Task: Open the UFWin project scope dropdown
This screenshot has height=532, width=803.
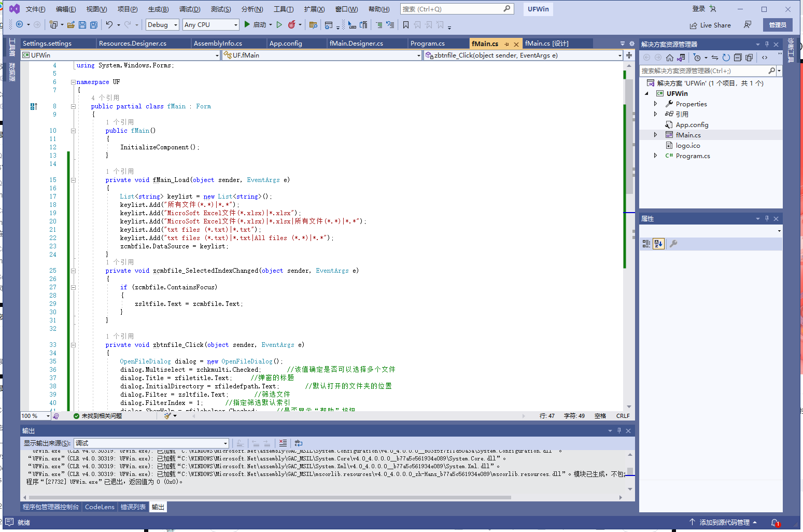Action: pos(120,55)
